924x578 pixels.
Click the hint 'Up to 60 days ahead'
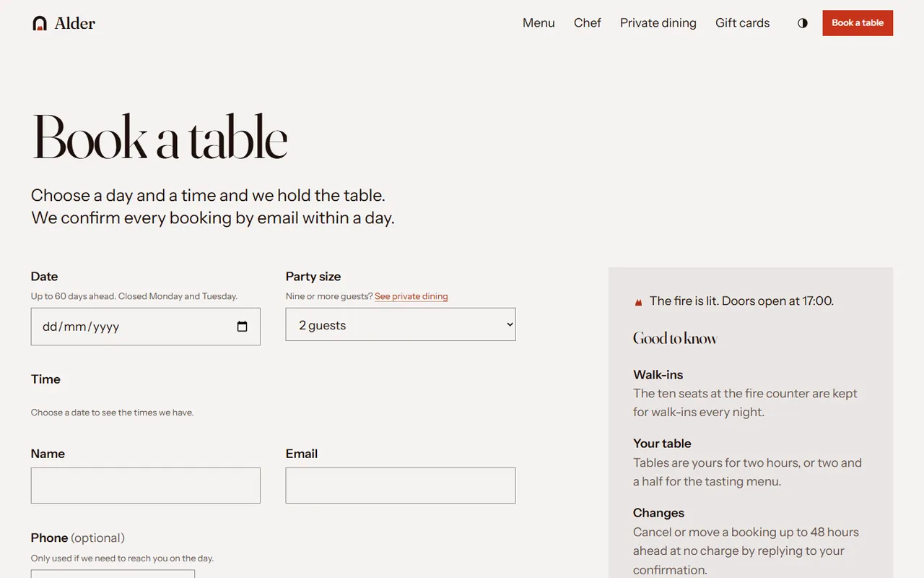tap(73, 296)
